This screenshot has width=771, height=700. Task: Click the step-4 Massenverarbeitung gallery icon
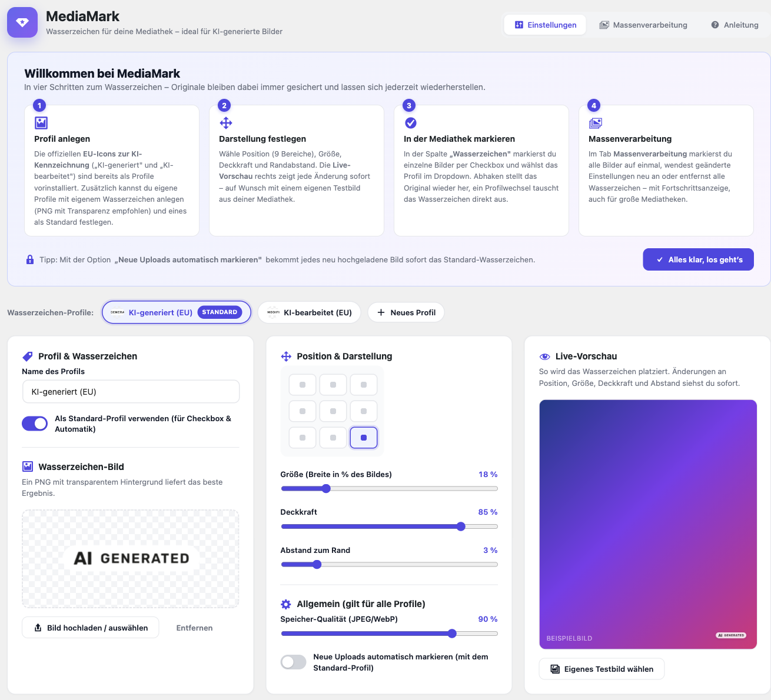point(596,123)
